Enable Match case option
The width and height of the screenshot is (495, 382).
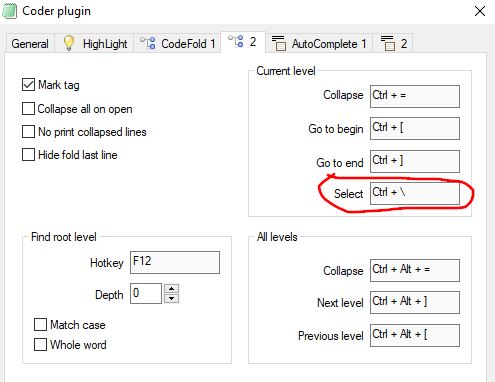[40, 324]
